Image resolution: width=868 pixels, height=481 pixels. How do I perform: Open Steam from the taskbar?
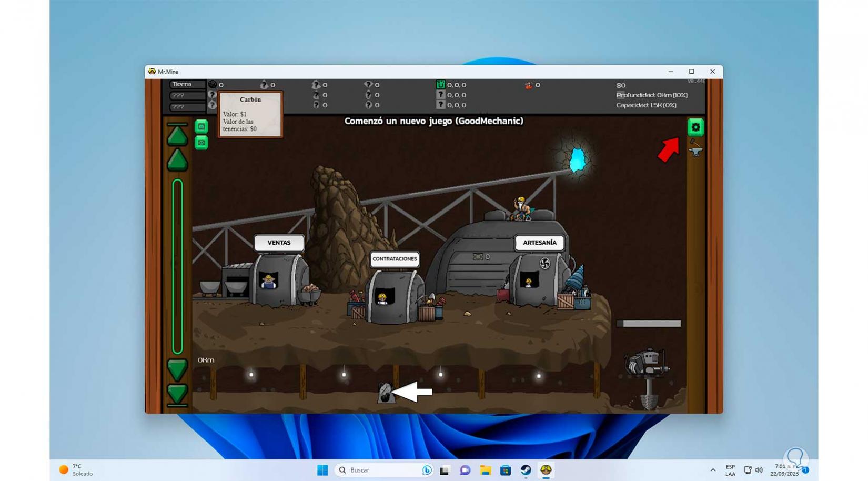click(x=526, y=470)
